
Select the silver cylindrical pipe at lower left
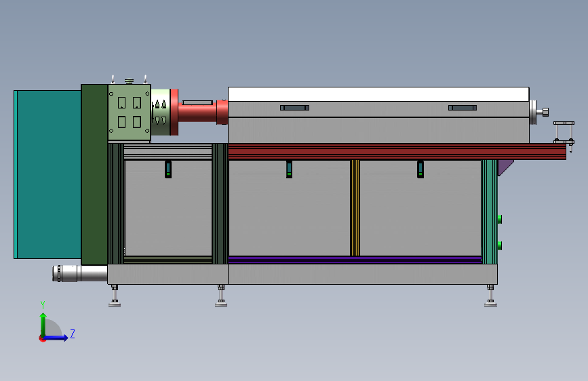[80, 273]
